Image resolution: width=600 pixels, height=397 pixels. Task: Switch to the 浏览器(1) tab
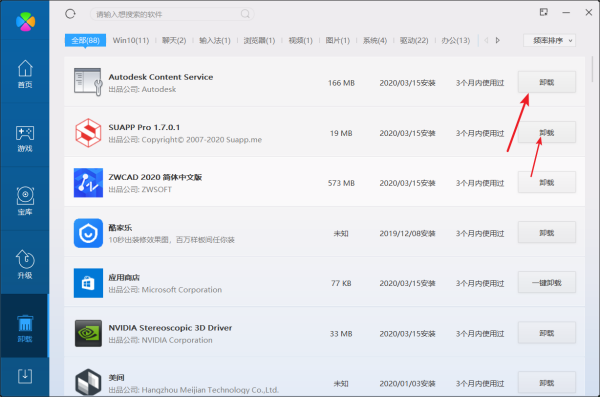coord(259,40)
